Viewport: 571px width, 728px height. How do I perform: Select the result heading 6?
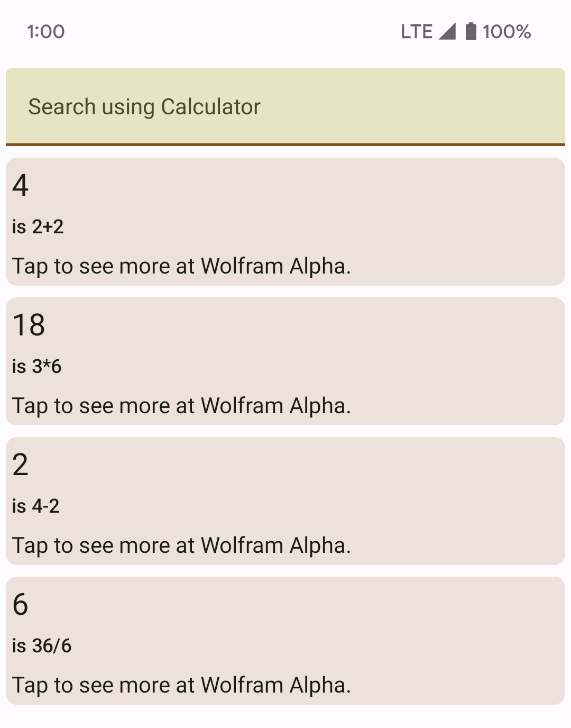click(x=21, y=604)
